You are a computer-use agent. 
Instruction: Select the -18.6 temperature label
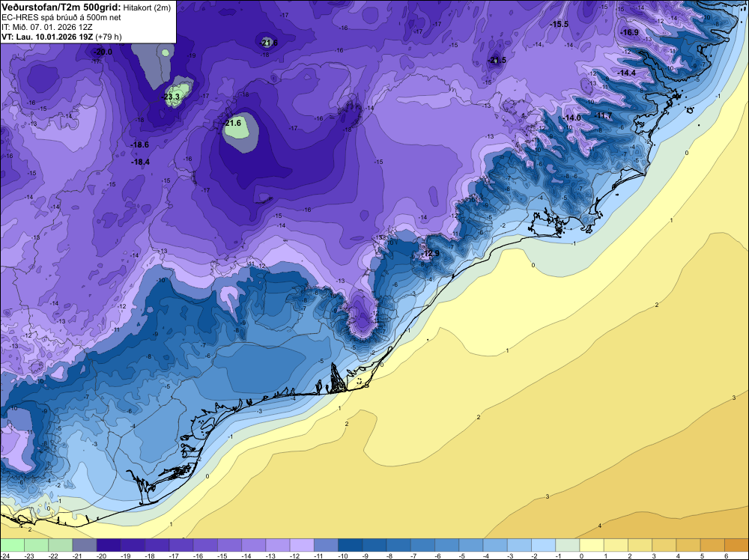point(139,144)
